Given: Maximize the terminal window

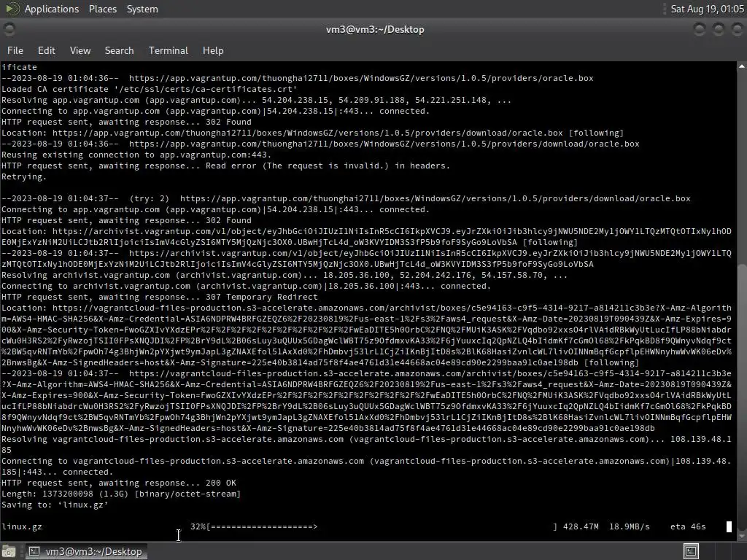Looking at the screenshot, I should [719, 29].
